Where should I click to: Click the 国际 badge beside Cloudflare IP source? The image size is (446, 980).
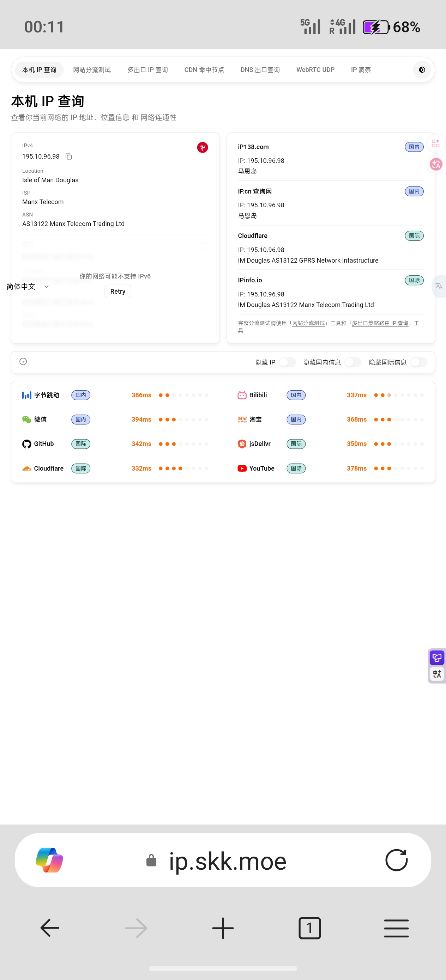point(414,236)
